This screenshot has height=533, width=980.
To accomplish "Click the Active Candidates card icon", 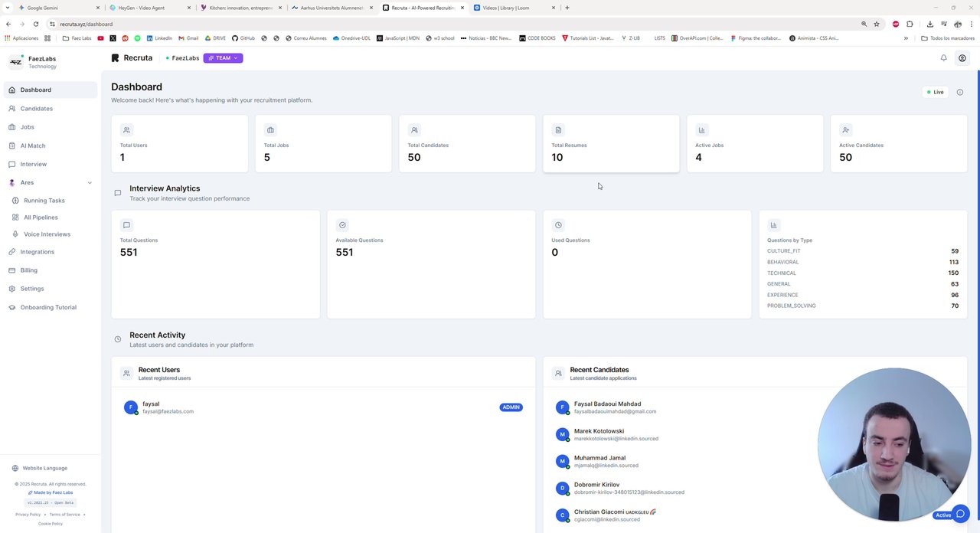I will (845, 130).
